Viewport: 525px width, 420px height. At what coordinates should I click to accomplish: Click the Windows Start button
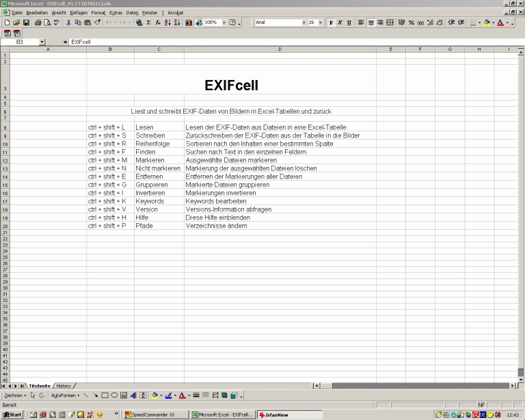[x=12, y=415]
